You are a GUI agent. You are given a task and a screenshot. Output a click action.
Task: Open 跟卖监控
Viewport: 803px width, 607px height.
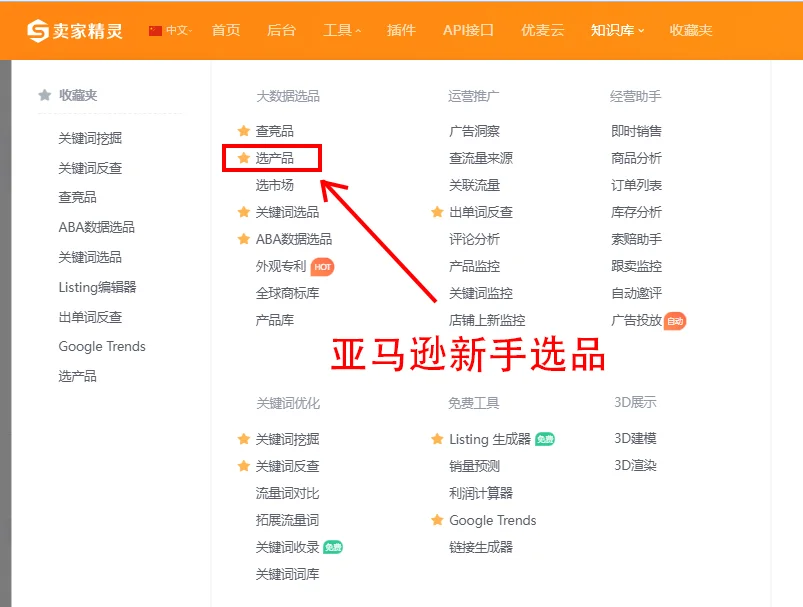click(636, 266)
